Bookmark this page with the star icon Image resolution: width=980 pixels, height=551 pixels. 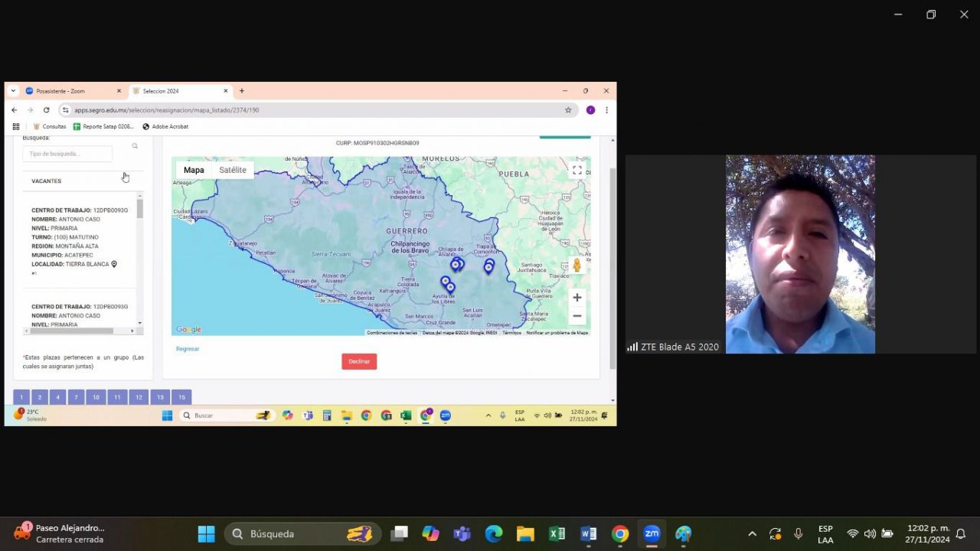point(568,110)
